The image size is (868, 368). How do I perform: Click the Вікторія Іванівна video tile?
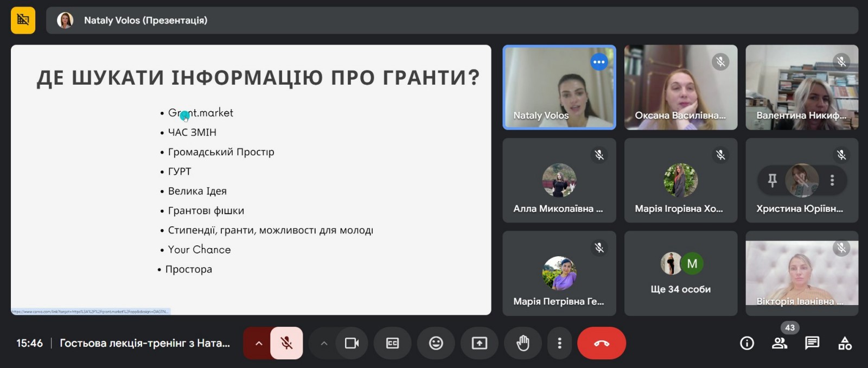[802, 273]
